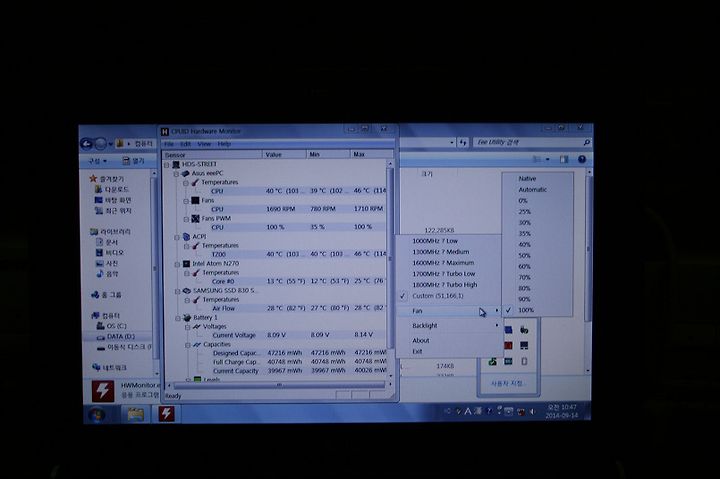Image resolution: width=720 pixels, height=479 pixels.
Task: Click the HWMonitor file icon in details pane
Action: point(103,391)
